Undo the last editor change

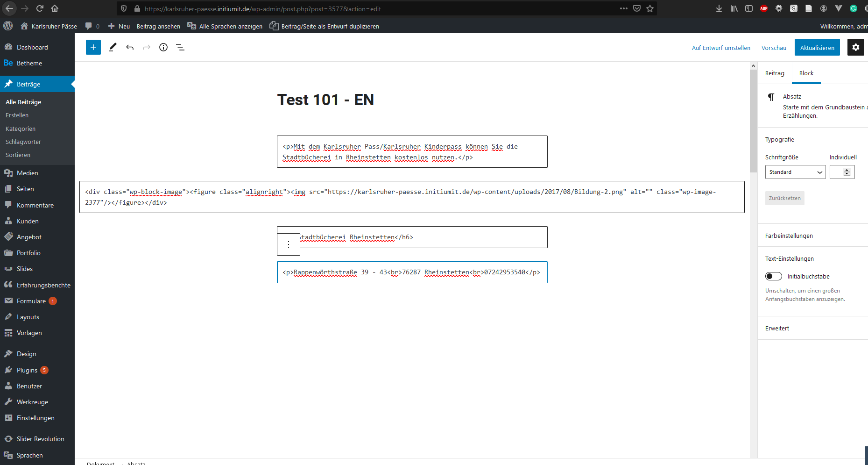tap(130, 47)
